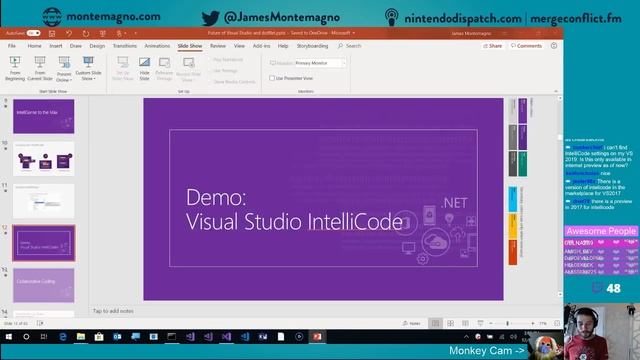Click the zoom in plus button
The height and width of the screenshot is (360, 640).
533,323
